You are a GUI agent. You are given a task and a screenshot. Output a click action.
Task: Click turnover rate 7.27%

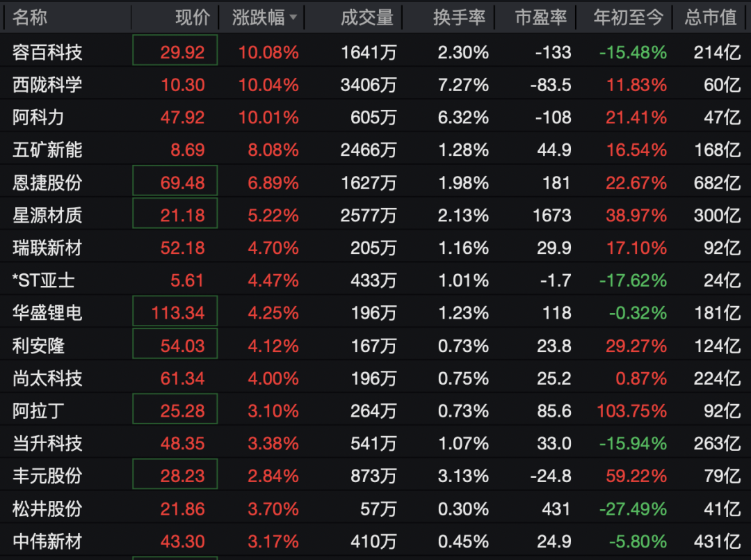click(x=463, y=85)
